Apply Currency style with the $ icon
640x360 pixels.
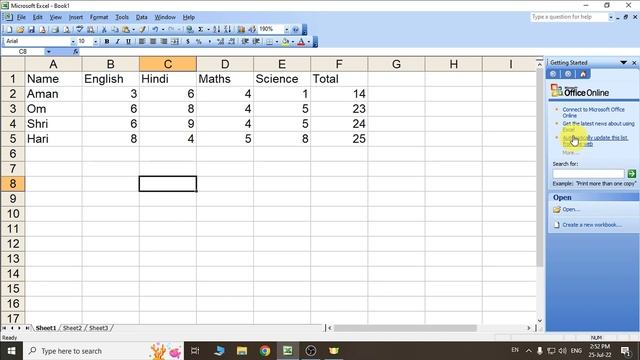188,41
